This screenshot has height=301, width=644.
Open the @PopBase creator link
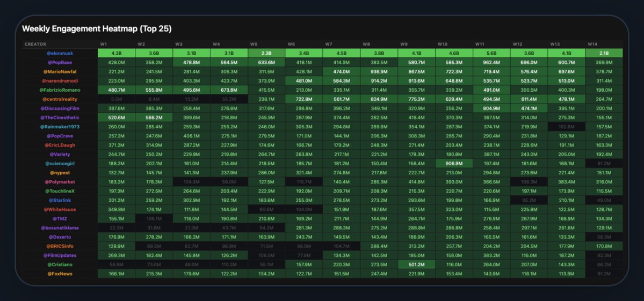(x=60, y=62)
